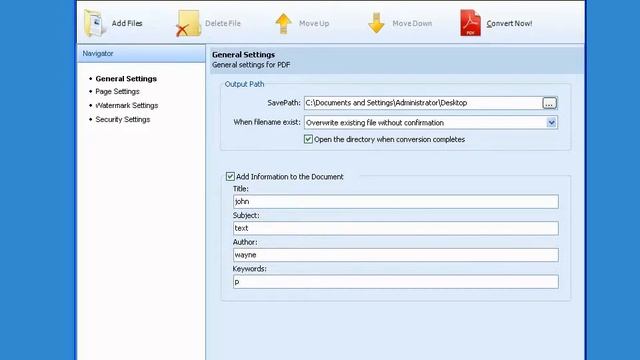Click the Keywords input field
The image size is (640, 360).
pos(396,282)
